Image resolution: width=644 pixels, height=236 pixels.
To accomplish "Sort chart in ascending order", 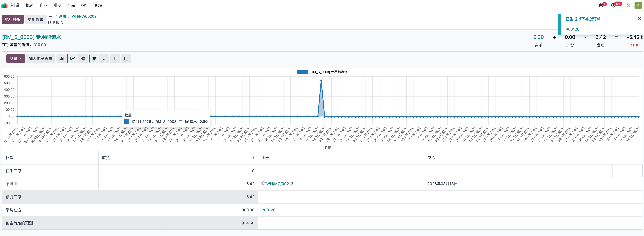I will pos(126,58).
